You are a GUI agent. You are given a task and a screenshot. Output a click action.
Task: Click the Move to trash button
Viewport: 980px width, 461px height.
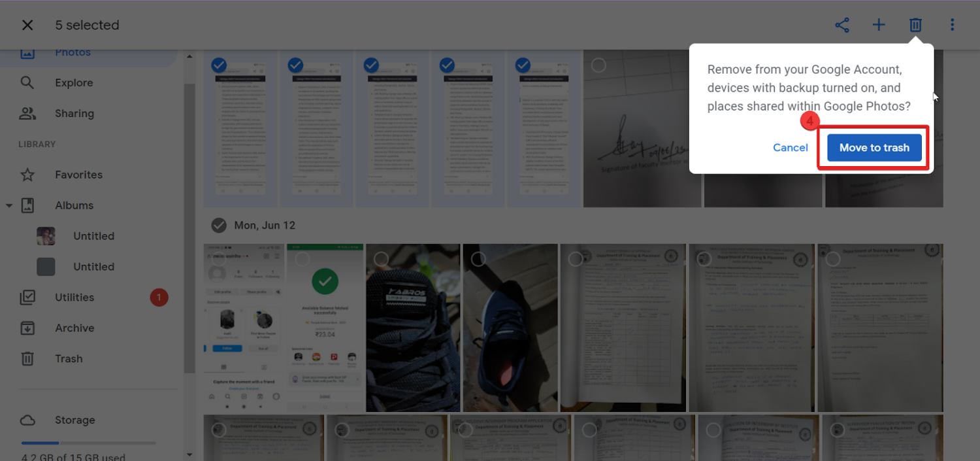tap(874, 148)
